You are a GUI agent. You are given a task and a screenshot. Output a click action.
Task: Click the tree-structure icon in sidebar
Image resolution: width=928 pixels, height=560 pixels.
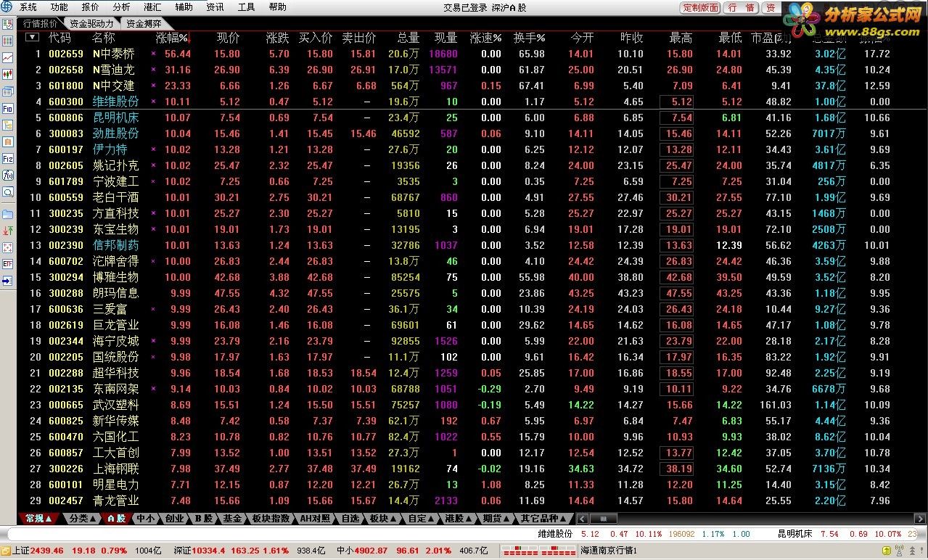coord(7,125)
